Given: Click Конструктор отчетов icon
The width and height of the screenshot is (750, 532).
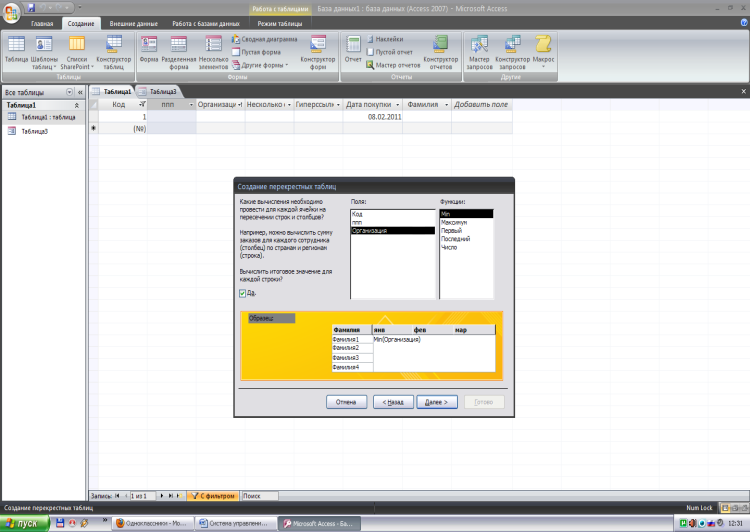Looking at the screenshot, I should (441, 53).
